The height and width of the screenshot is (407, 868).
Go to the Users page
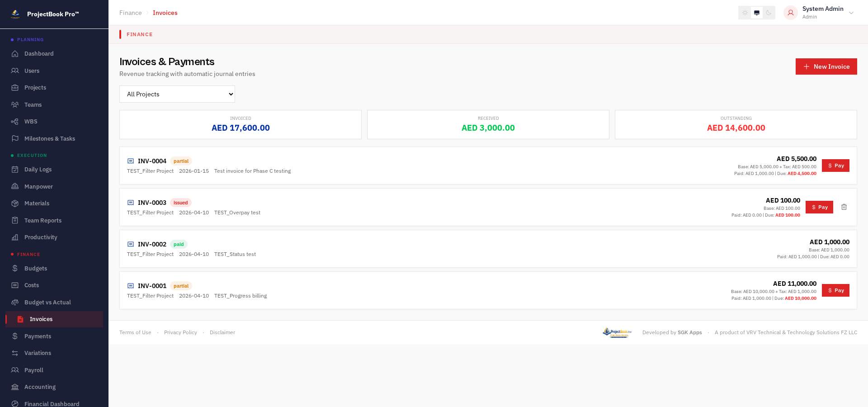click(54, 71)
